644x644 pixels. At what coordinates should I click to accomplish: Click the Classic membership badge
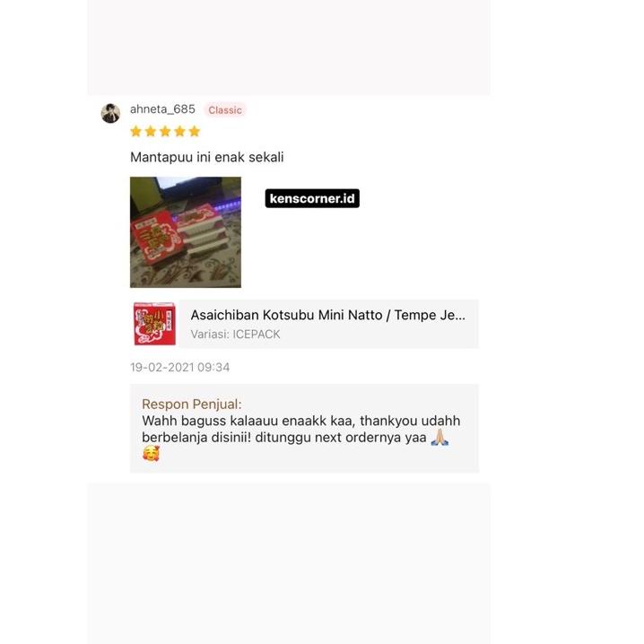[225, 110]
